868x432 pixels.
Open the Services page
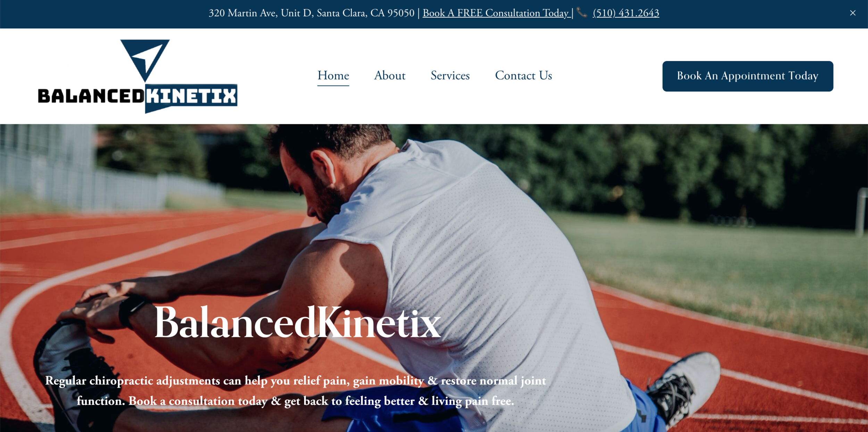450,75
